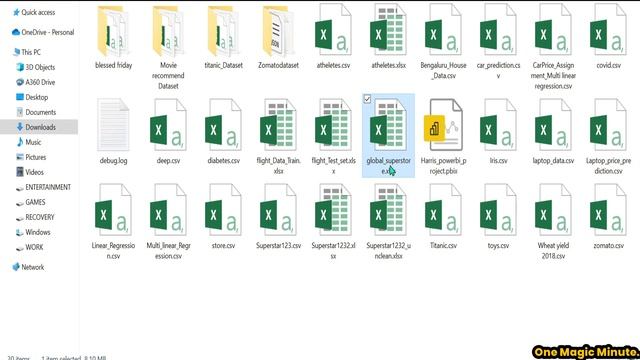
Task: Select the debug.log file icon
Action: click(113, 124)
